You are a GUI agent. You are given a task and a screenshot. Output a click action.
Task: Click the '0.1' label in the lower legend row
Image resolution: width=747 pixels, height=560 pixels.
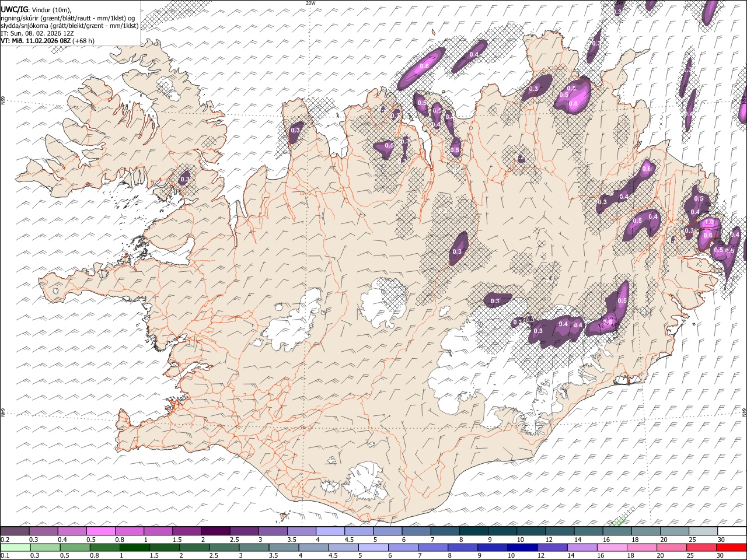click(5, 556)
